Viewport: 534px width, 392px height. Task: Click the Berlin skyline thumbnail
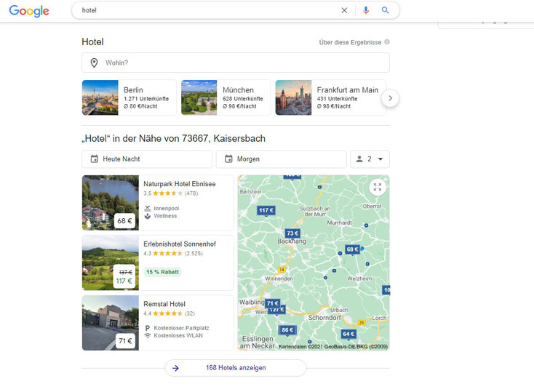click(x=100, y=97)
